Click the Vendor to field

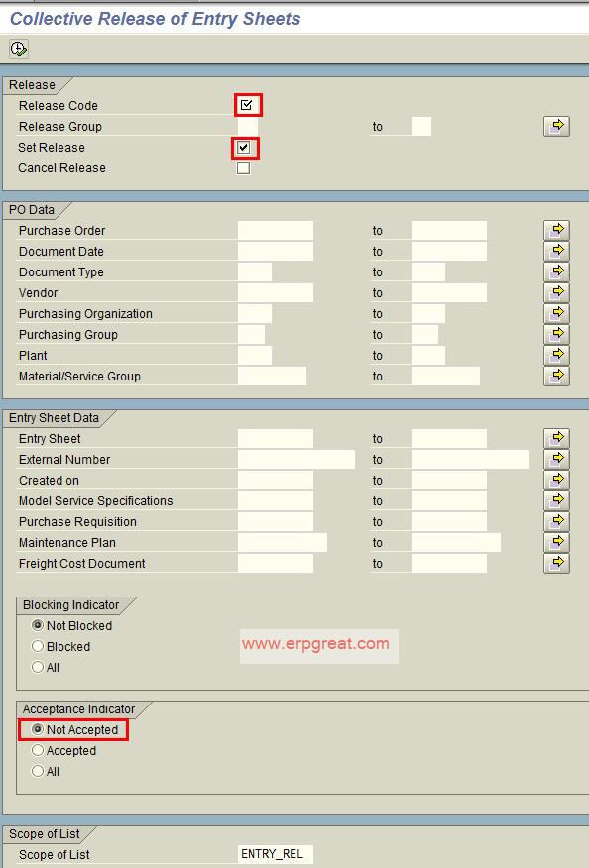click(x=449, y=293)
